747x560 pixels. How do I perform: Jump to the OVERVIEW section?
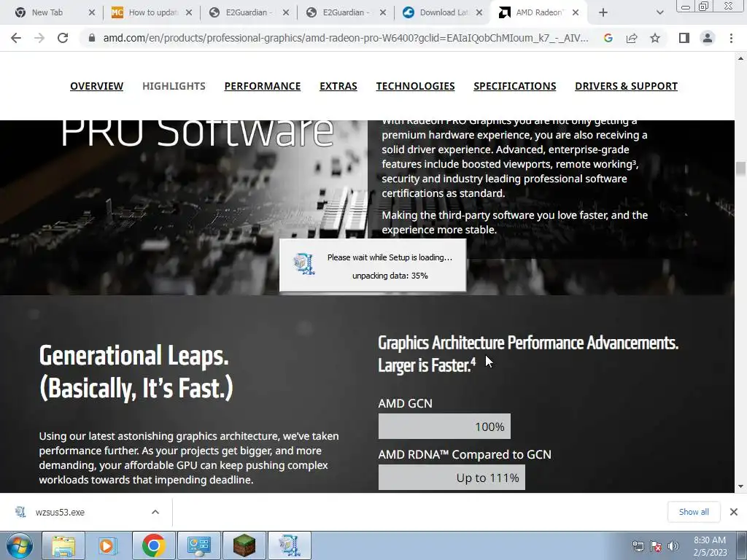97,86
